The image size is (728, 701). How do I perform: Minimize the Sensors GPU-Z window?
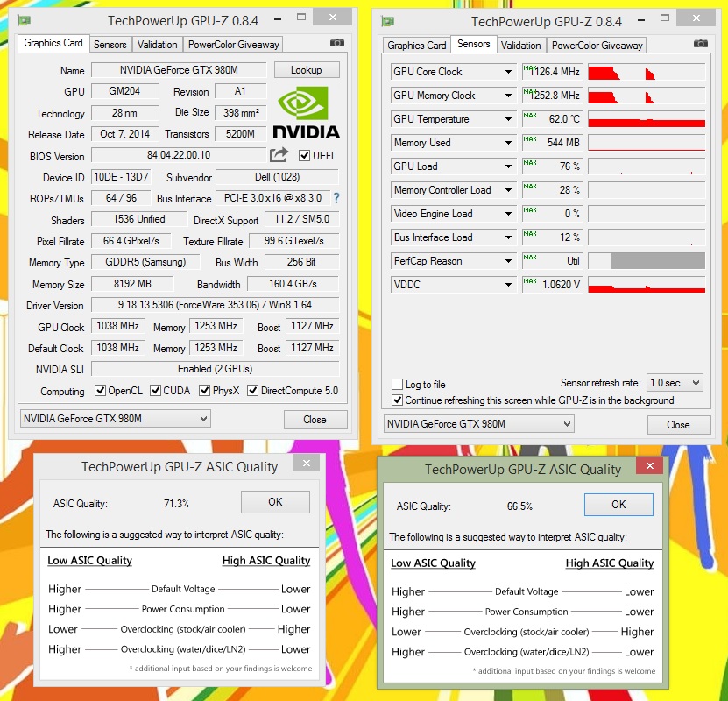pyautogui.click(x=641, y=20)
